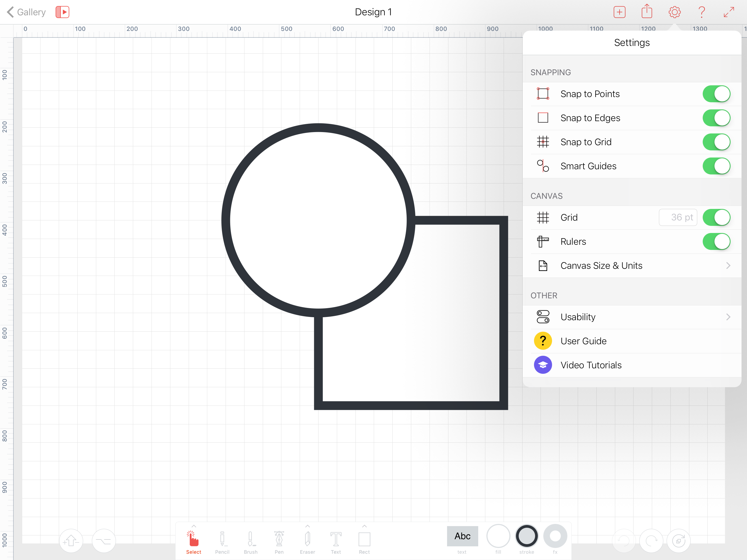Expand Eraser tool options caret
The image size is (747, 560).
coord(307,526)
